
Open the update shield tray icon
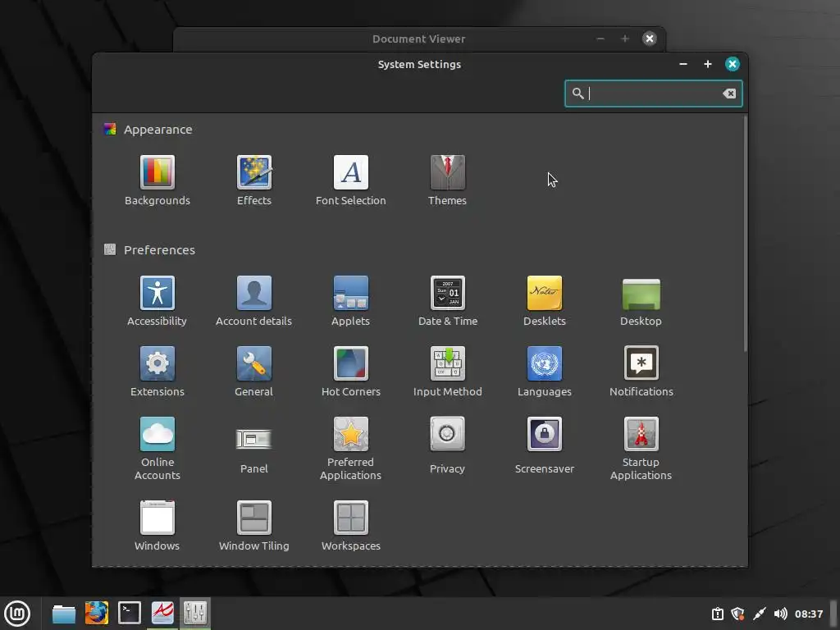coord(737,614)
